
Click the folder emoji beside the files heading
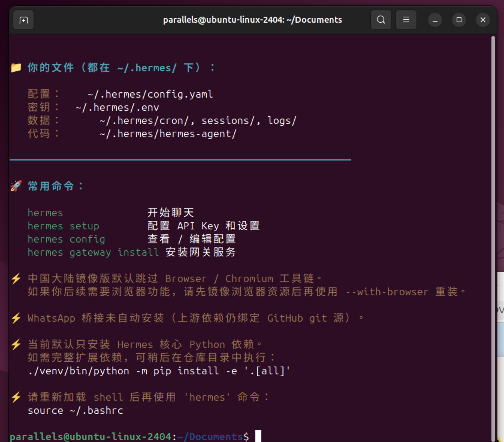[x=16, y=68]
